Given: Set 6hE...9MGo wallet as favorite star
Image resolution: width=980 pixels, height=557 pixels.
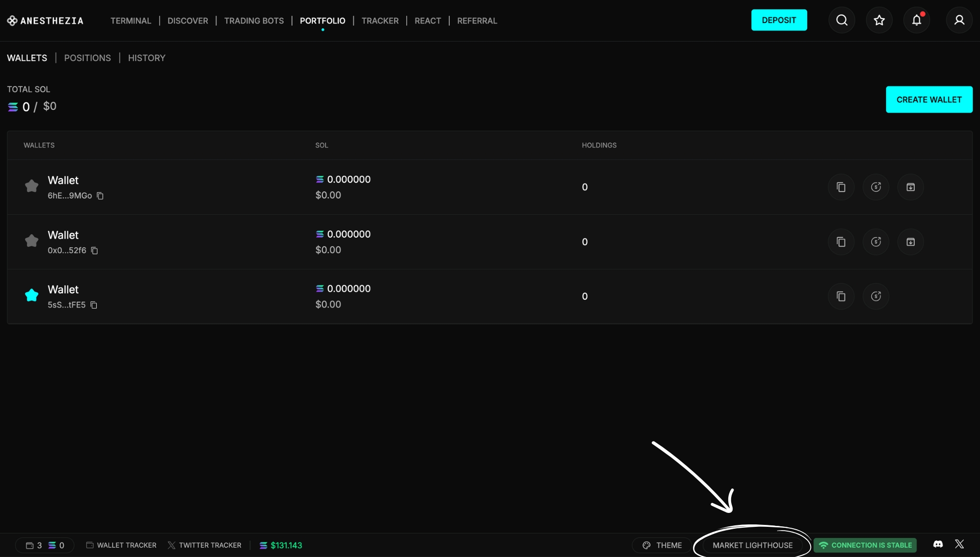Looking at the screenshot, I should (32, 186).
